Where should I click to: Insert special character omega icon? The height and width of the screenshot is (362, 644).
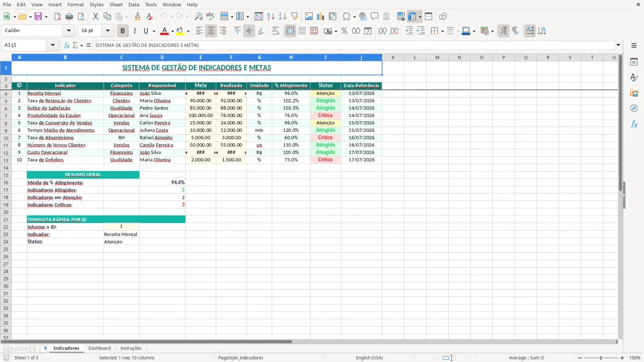tap(347, 17)
